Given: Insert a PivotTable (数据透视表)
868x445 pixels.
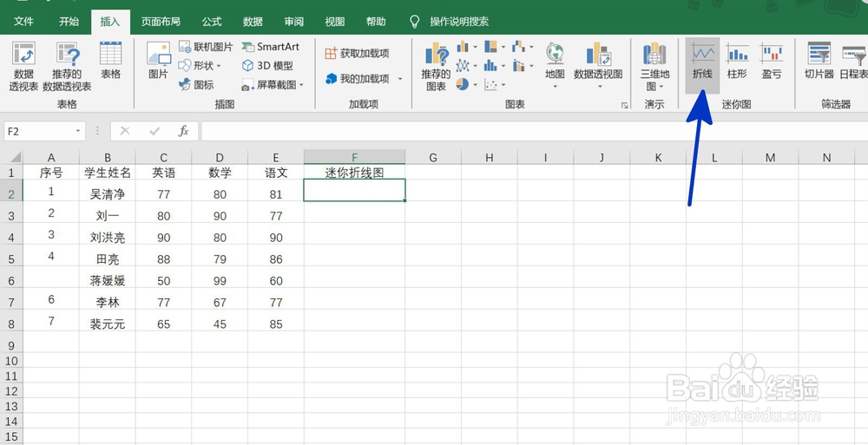Looking at the screenshot, I should 23,66.
